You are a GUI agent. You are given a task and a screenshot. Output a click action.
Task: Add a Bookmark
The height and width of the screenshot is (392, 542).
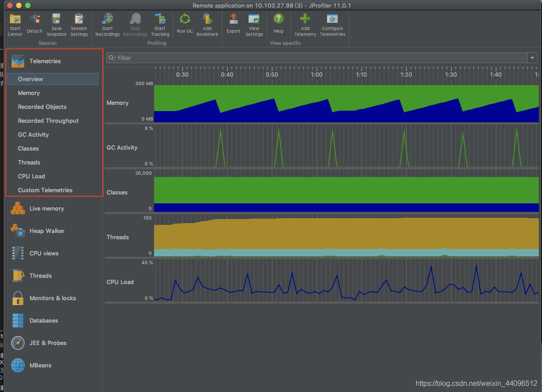207,25
